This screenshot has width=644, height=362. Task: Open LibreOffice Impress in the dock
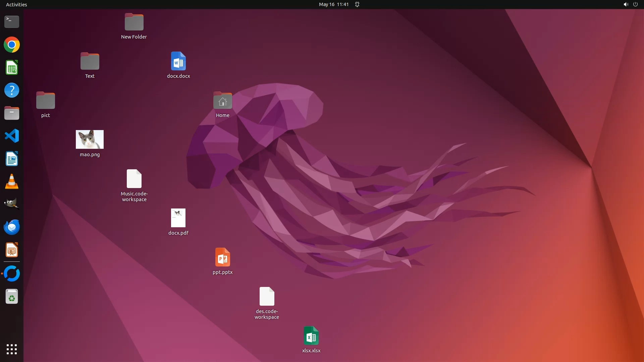tap(12, 250)
